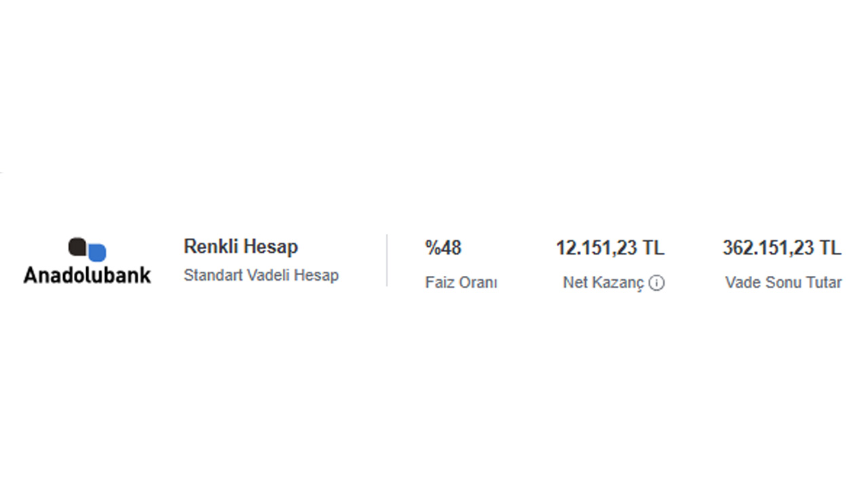Click the word Tutar in maturity label
868x488 pixels.
pyautogui.click(x=823, y=283)
